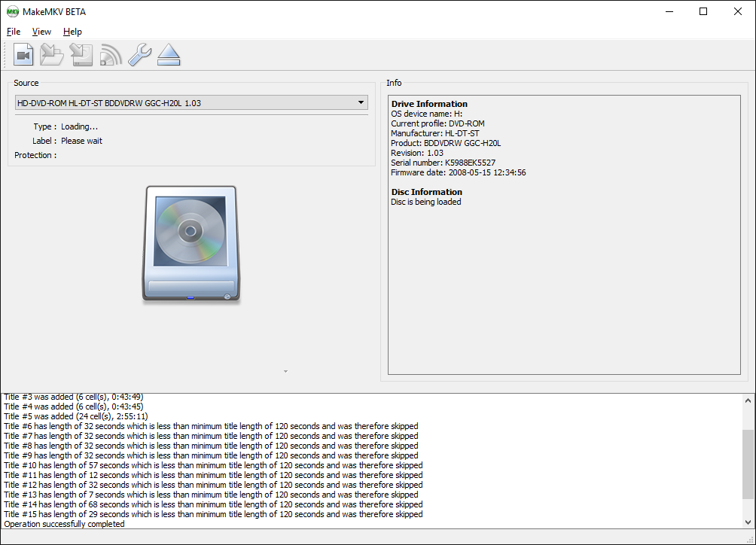Click the MakeMKV logo in the title bar
Screen dimensions: 756x545
(12, 11)
